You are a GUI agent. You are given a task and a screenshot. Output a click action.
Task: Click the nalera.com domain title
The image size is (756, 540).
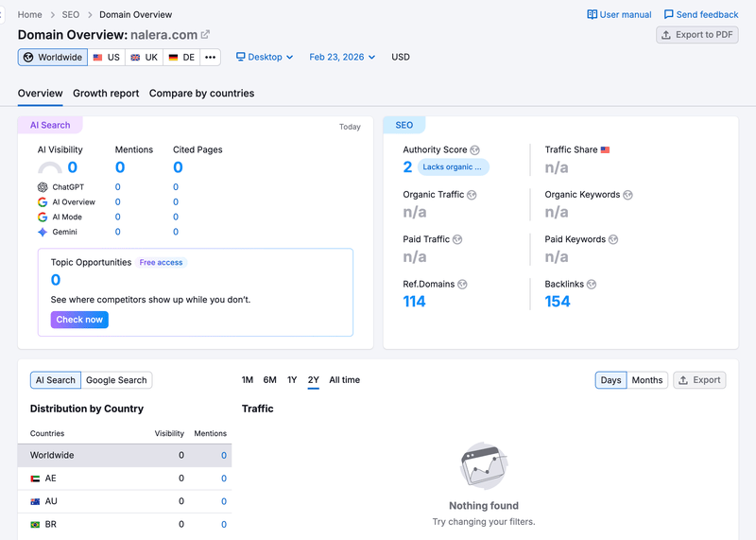tap(163, 35)
